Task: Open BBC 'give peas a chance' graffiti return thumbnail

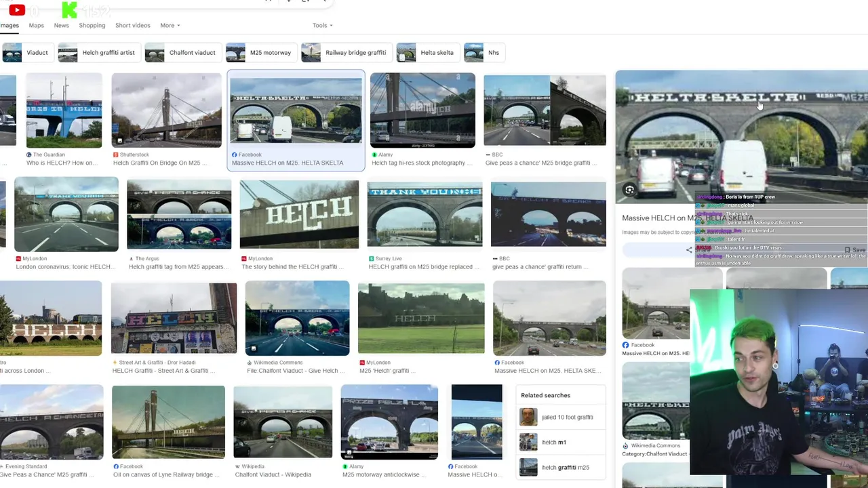Action: [549, 214]
